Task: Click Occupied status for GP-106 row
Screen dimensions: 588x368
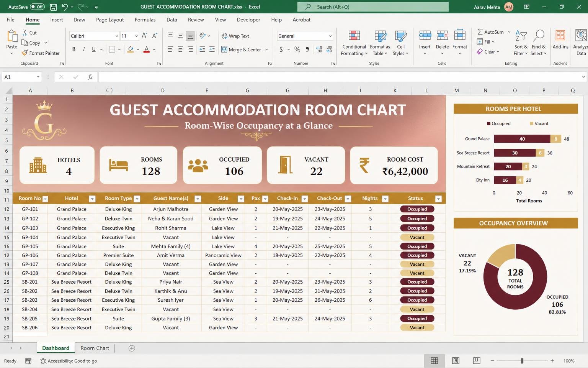Action: pos(417,255)
